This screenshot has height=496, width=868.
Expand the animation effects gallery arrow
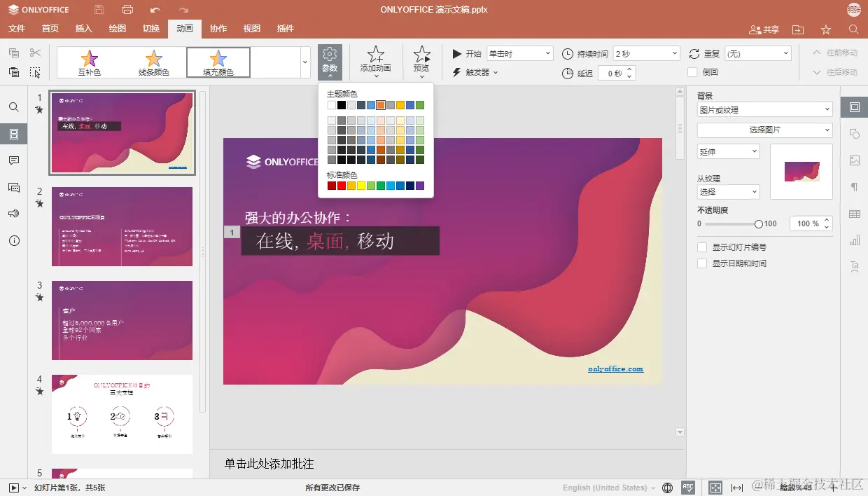(305, 62)
